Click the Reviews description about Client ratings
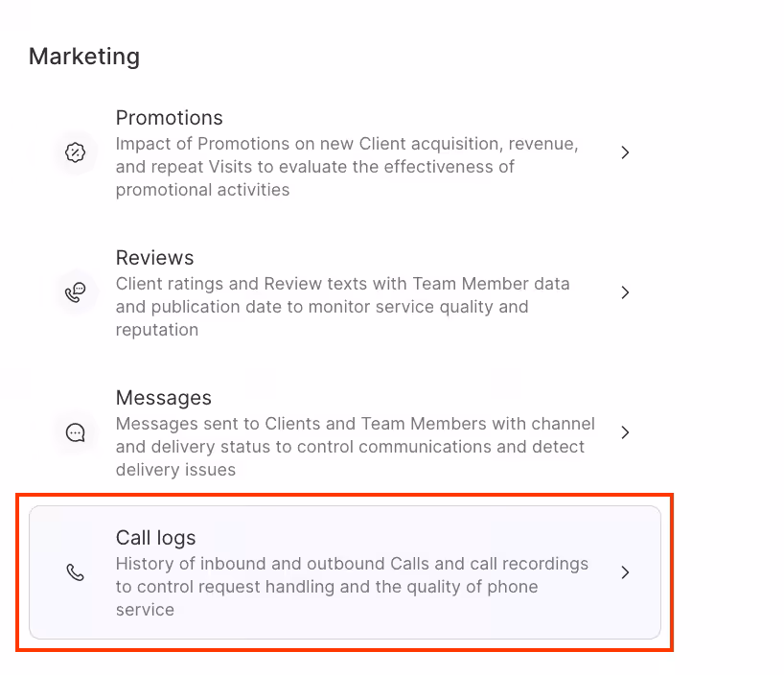The width and height of the screenshot is (784, 675). coord(342,307)
